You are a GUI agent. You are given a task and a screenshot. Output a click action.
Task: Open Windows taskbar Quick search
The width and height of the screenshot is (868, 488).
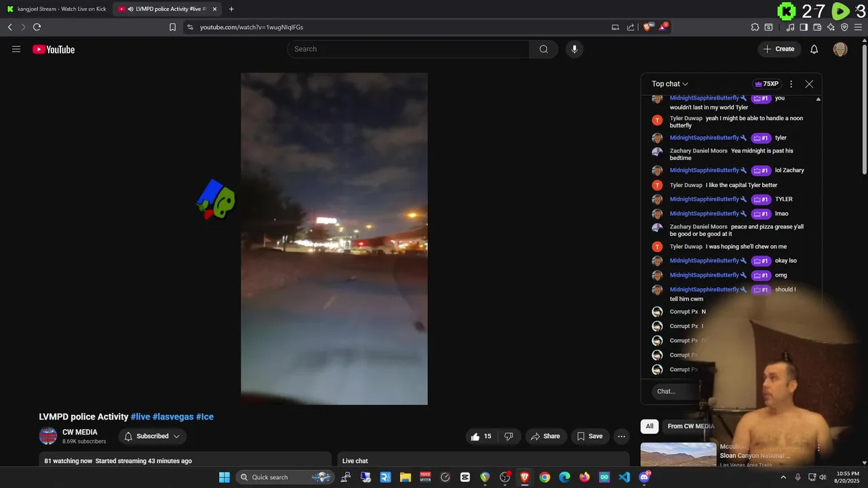[x=283, y=477]
